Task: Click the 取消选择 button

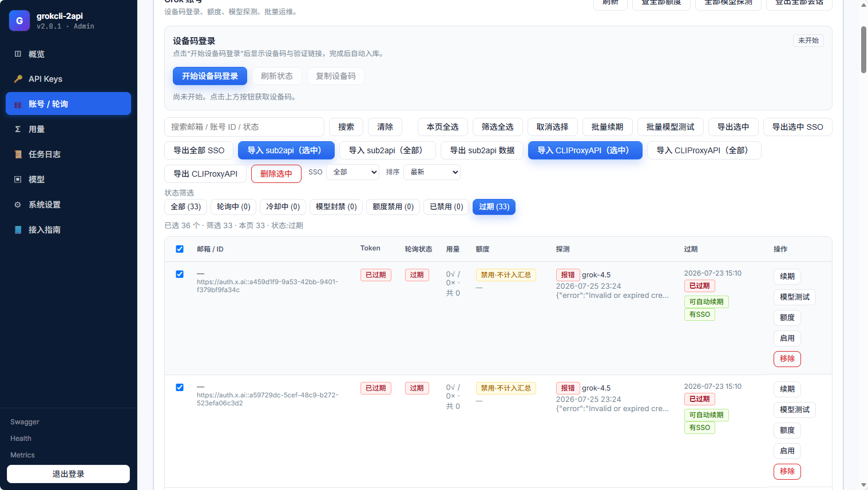Action: (553, 127)
